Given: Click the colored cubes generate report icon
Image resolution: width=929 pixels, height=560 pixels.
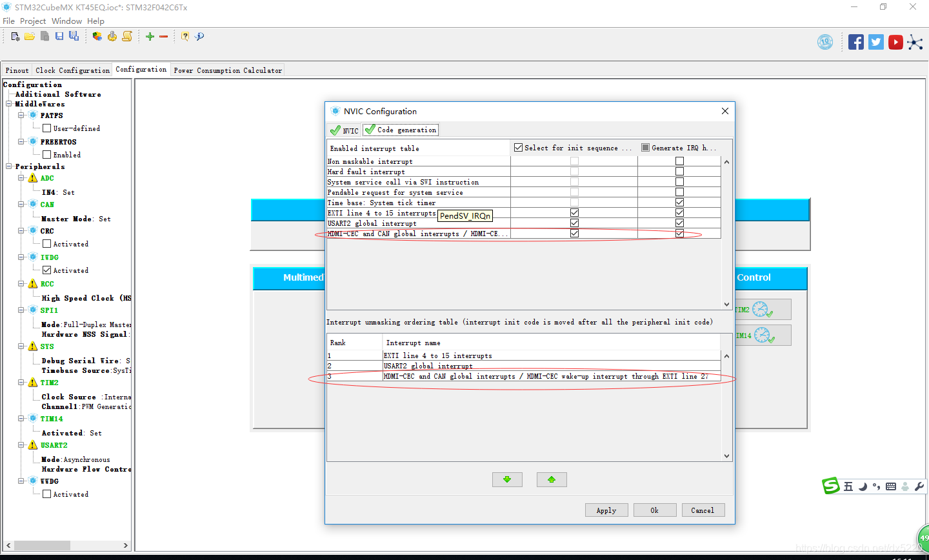Looking at the screenshot, I should coord(97,37).
